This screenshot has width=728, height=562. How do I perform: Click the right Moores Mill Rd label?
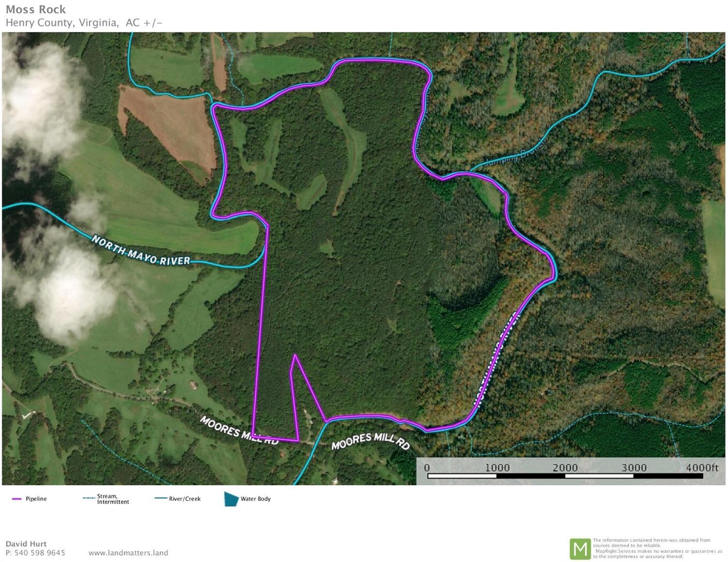tap(371, 441)
